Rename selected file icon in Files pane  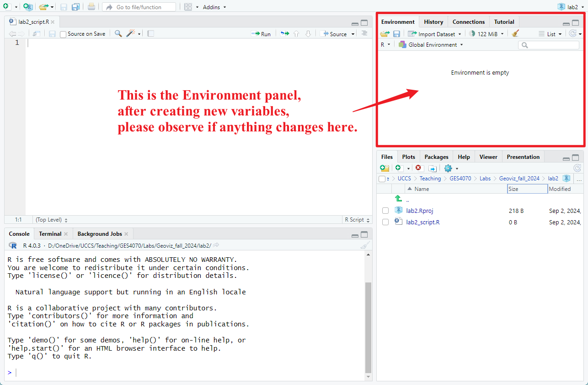pos(432,168)
